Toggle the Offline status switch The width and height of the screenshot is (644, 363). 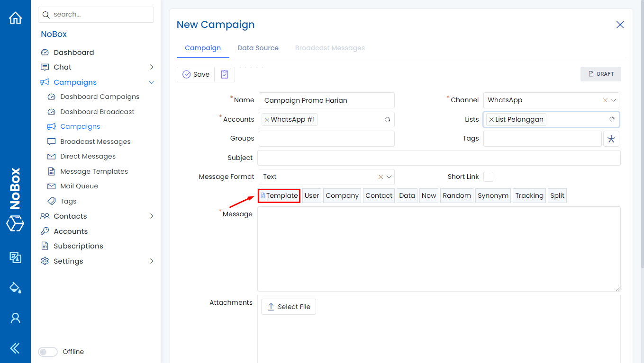47,352
